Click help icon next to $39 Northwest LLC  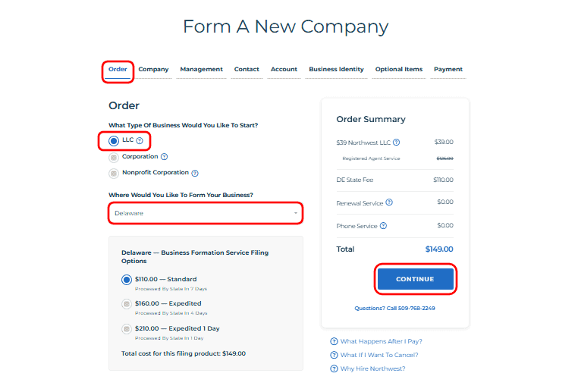tap(397, 142)
